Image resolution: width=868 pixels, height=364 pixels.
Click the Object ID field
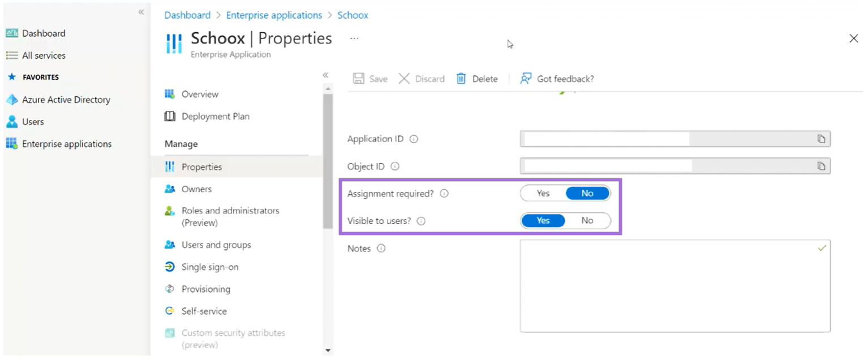(675, 166)
